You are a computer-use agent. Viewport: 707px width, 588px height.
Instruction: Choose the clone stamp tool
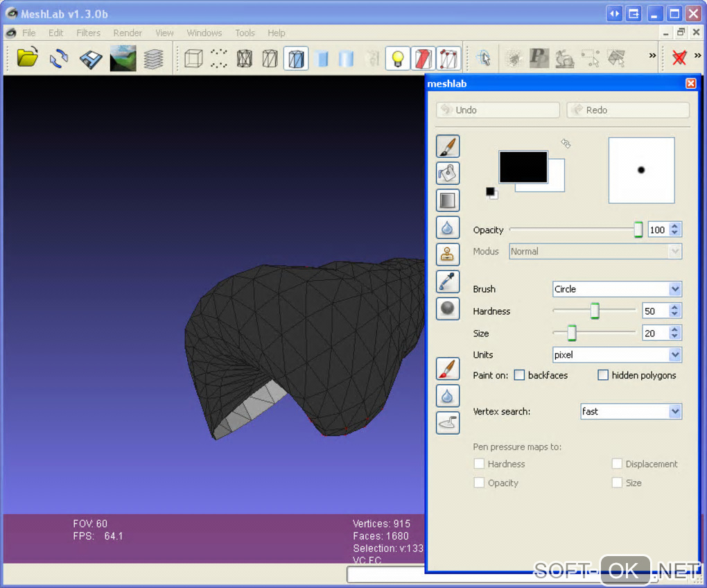pos(448,254)
